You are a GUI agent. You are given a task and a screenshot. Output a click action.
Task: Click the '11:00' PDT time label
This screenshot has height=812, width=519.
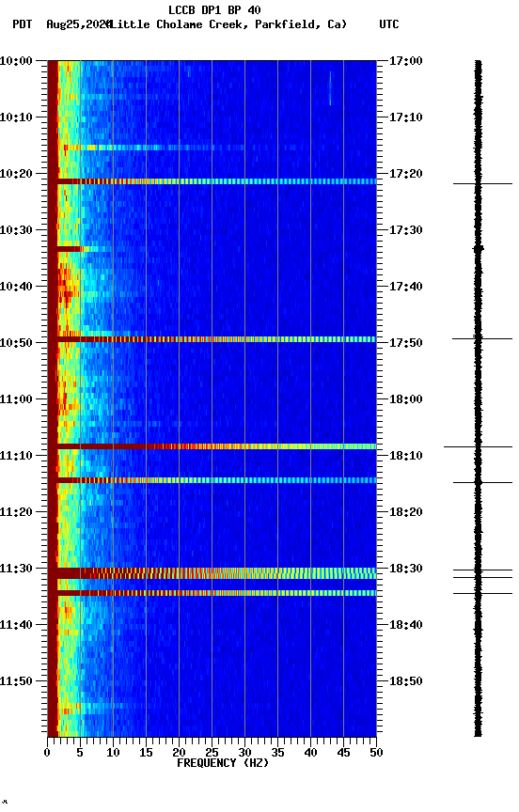click(16, 399)
